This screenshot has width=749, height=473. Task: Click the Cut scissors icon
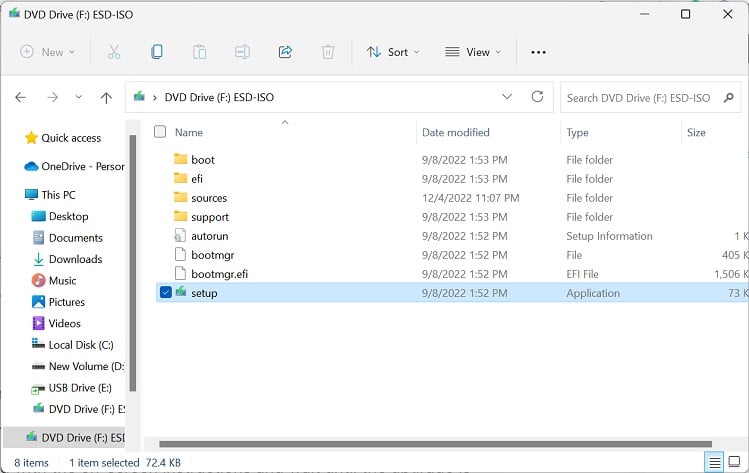114,52
